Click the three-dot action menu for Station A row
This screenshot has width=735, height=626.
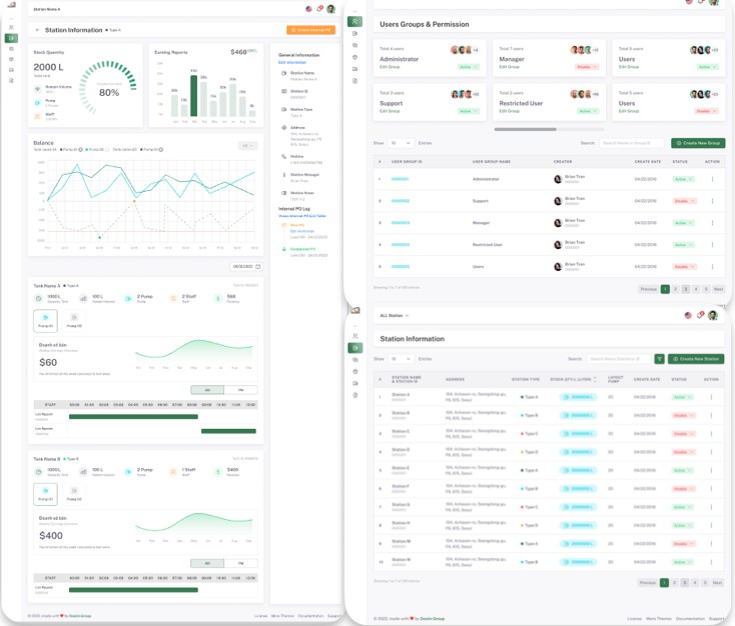click(x=712, y=396)
